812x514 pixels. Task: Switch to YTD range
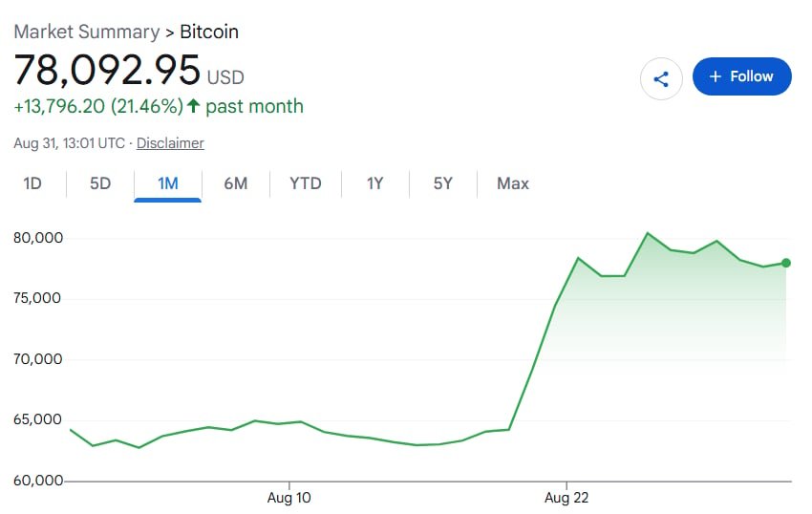(306, 183)
